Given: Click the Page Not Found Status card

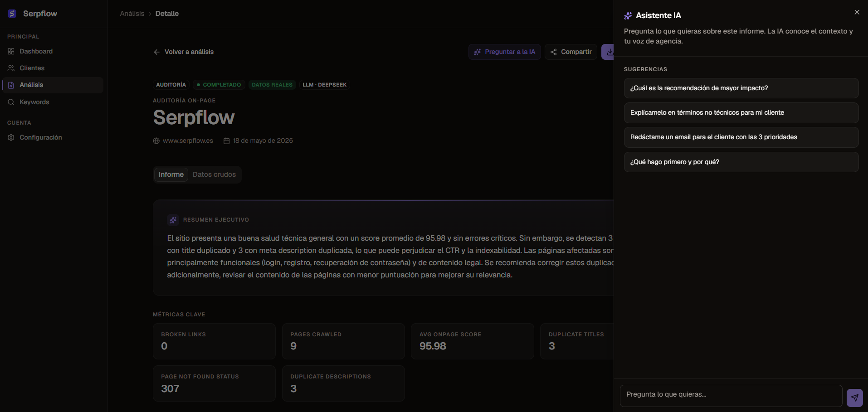Looking at the screenshot, I should pyautogui.click(x=214, y=383).
